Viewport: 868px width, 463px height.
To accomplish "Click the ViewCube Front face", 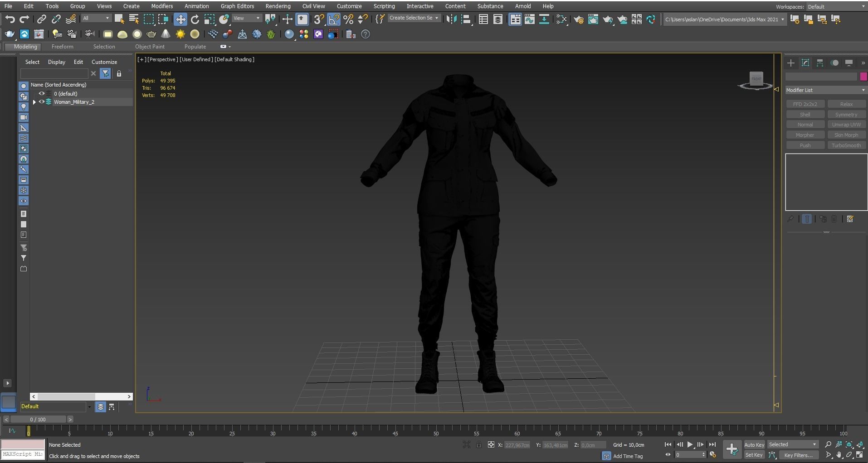I will click(756, 79).
